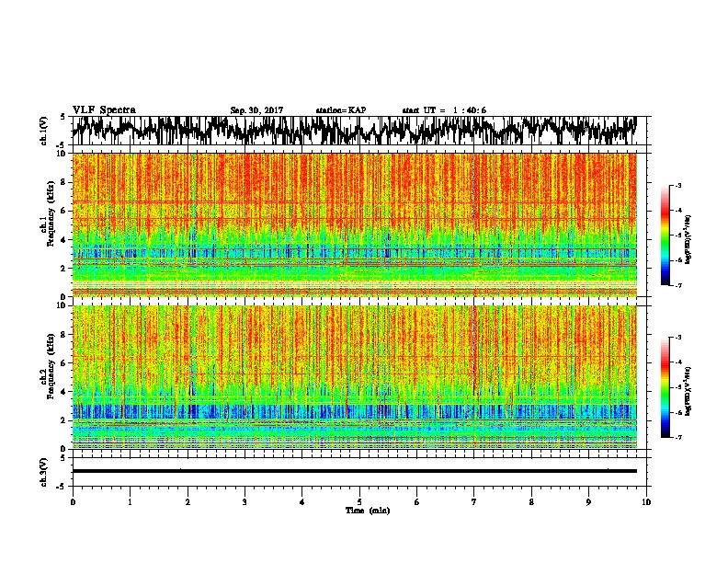Click time axis tick label "0"
Screen dimensions: 728x563
(x=73, y=502)
